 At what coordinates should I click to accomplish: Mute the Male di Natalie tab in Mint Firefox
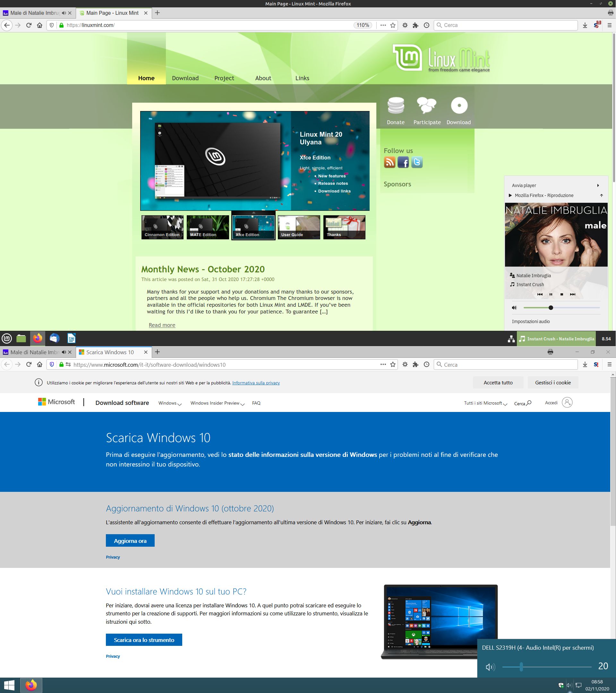64,13
